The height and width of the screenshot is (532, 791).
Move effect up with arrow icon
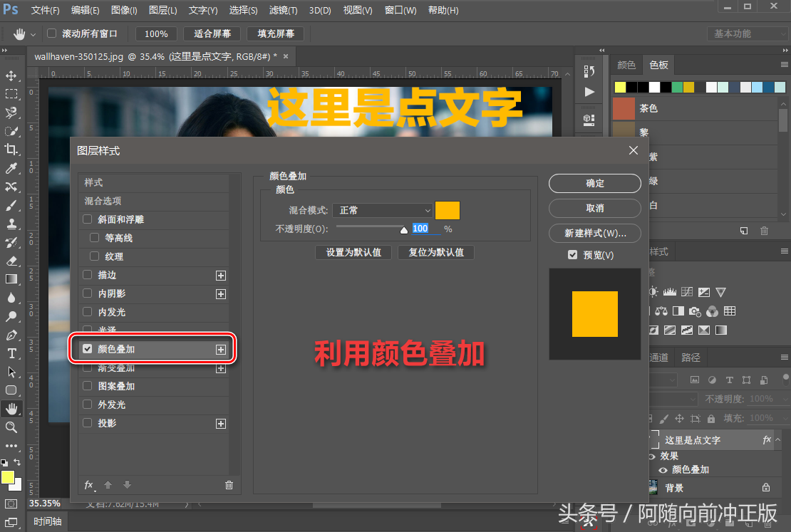click(108, 485)
